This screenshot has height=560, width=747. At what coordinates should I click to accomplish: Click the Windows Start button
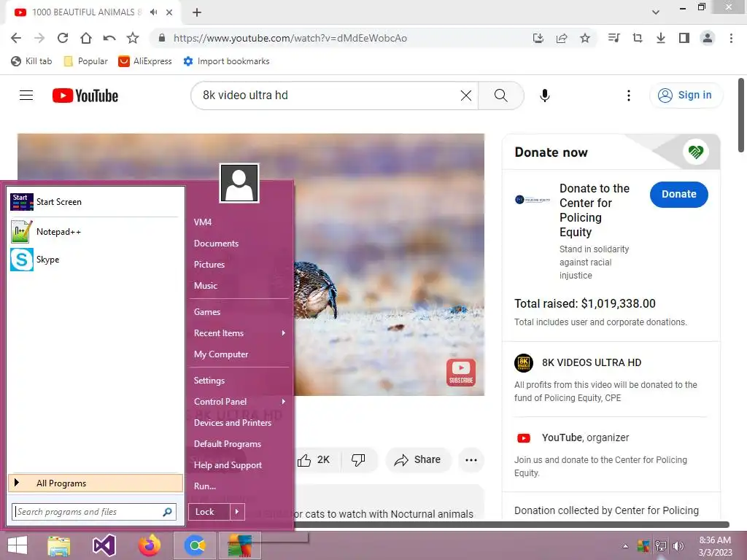tap(18, 545)
